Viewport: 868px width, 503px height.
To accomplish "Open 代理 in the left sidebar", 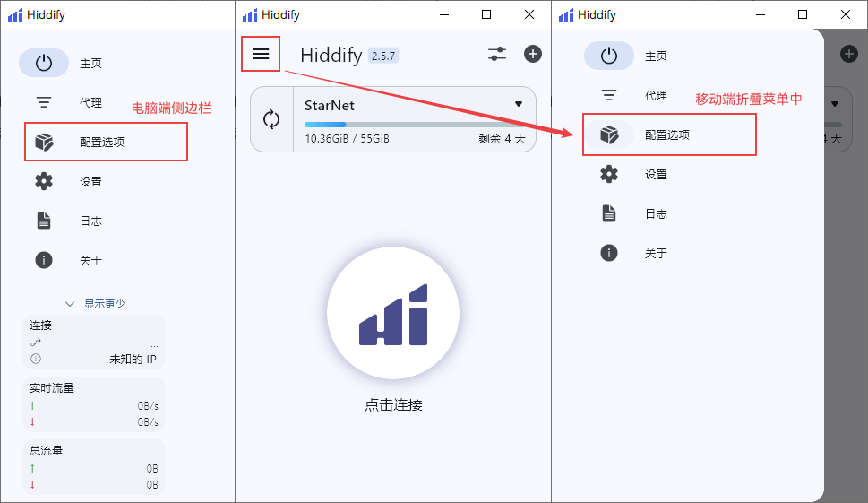I will pos(90,102).
